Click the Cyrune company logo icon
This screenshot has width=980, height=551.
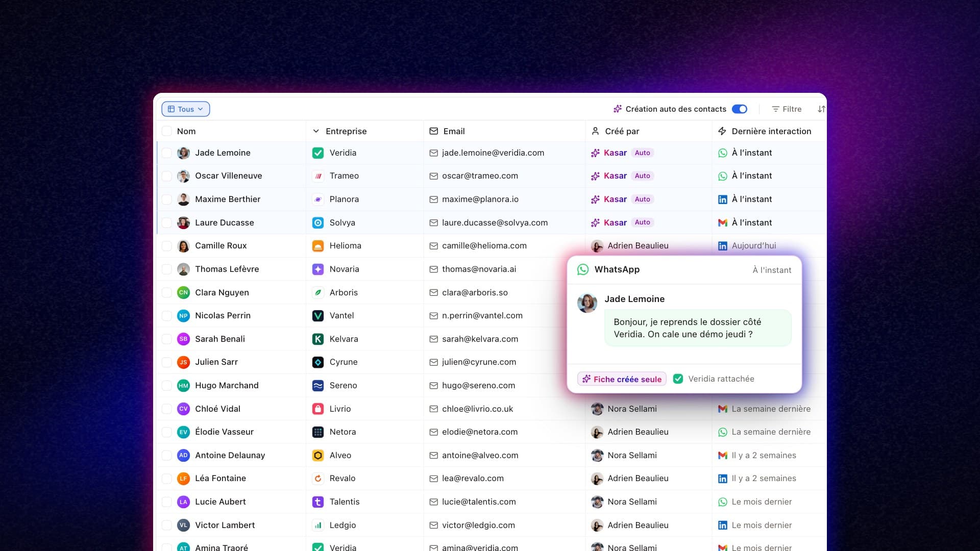(318, 362)
